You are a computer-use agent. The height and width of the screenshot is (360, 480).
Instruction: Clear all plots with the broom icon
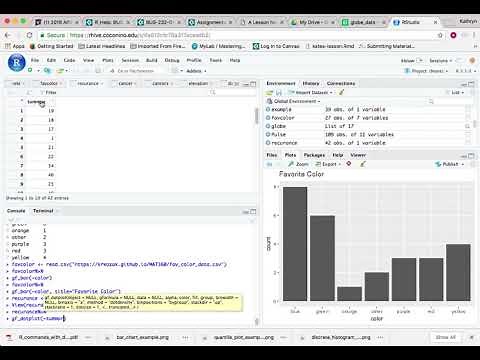tap(363, 164)
